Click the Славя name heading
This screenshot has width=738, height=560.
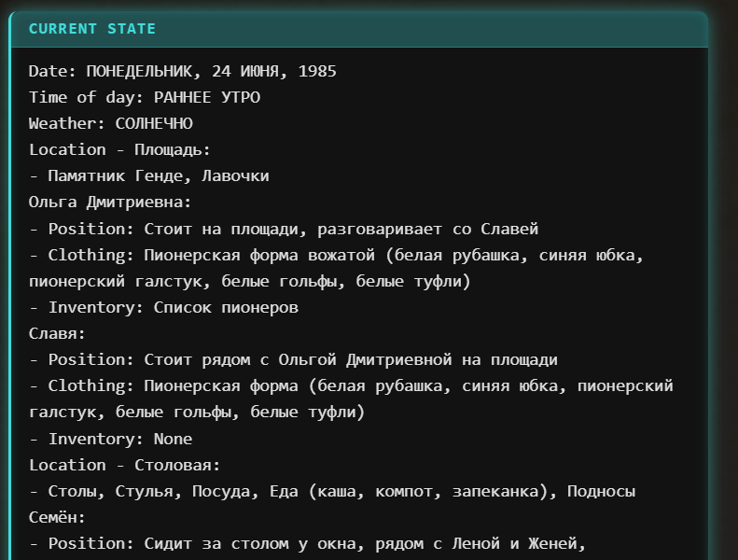[57, 333]
